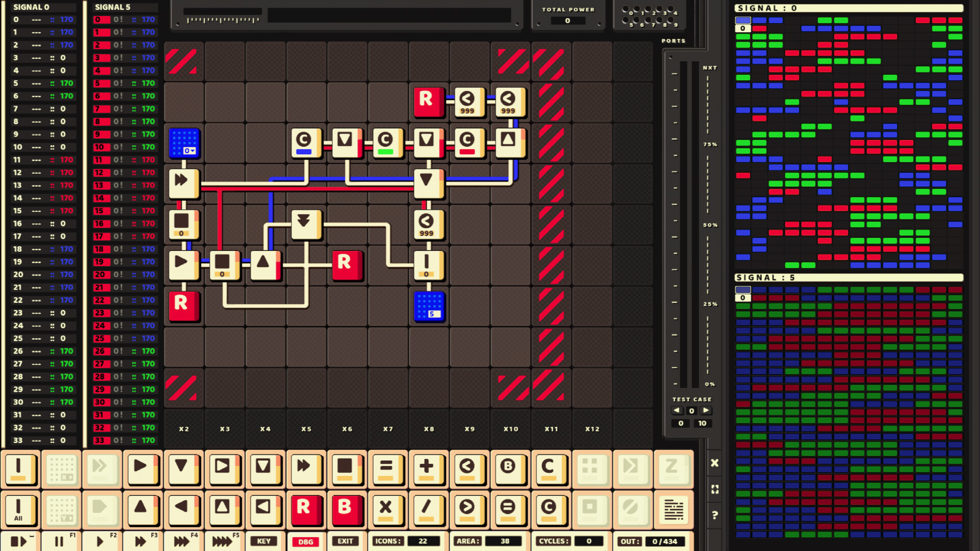This screenshot has height=551, width=980.
Task: Step back a test case with the left arrow
Action: point(677,410)
